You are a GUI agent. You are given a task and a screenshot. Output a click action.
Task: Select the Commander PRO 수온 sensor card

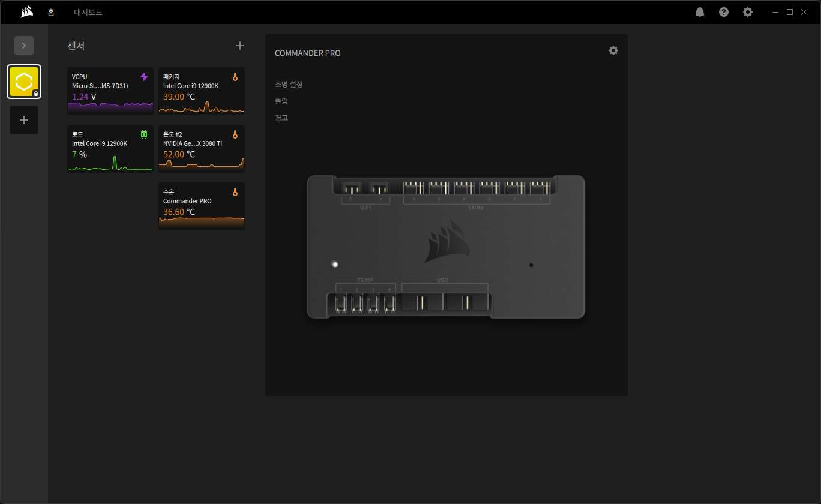pos(202,206)
